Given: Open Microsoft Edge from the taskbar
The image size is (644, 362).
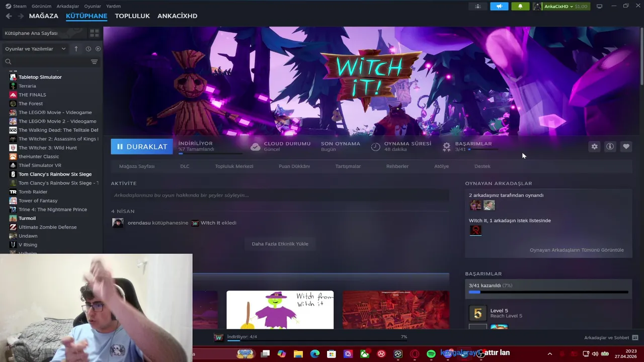Looking at the screenshot, I should pos(315,354).
